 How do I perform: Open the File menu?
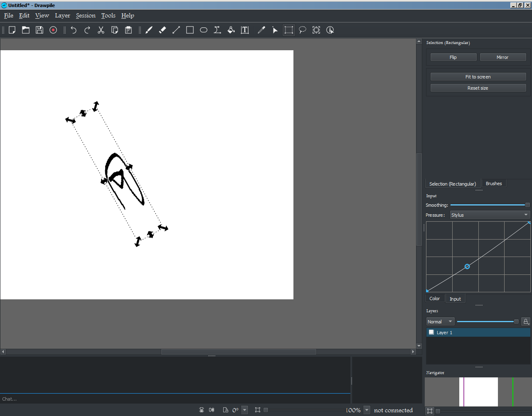(9, 15)
